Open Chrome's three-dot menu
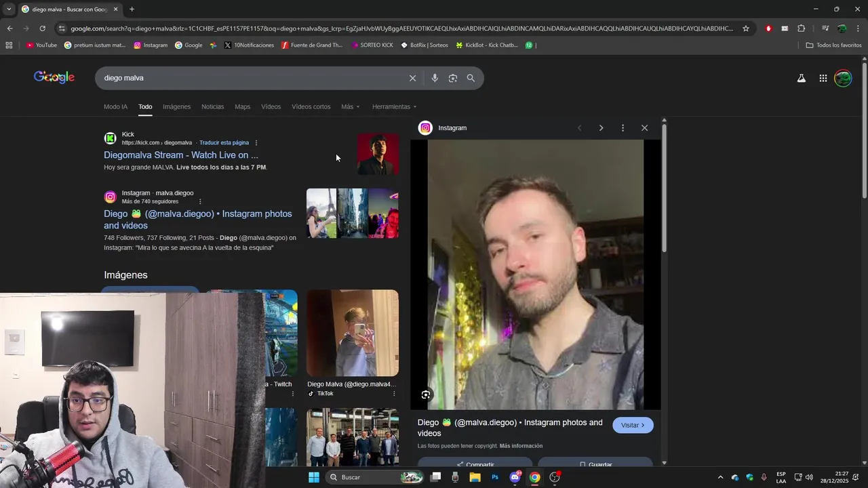This screenshot has height=488, width=868. click(x=859, y=28)
